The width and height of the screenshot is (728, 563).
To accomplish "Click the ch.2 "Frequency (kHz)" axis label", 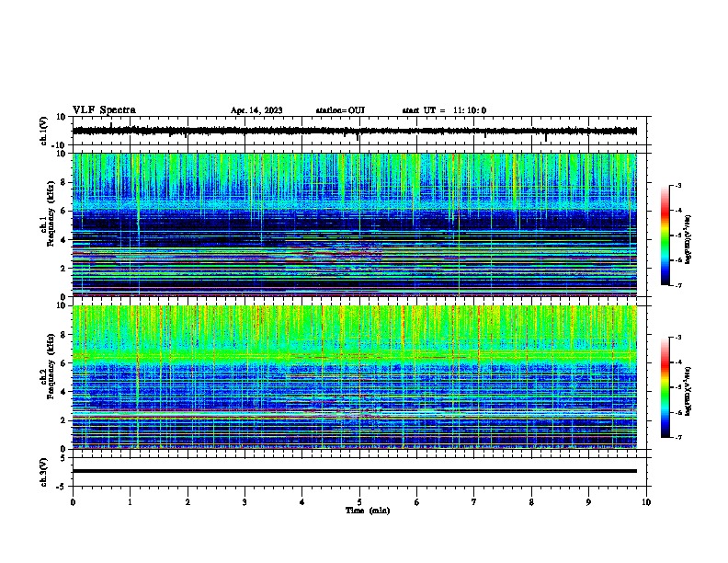I will 51,366.
